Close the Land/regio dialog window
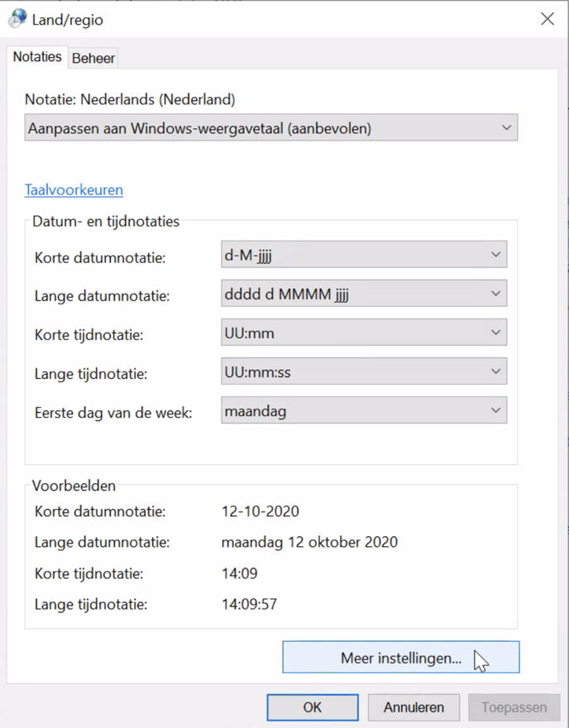This screenshot has height=728, width=569. tap(547, 19)
